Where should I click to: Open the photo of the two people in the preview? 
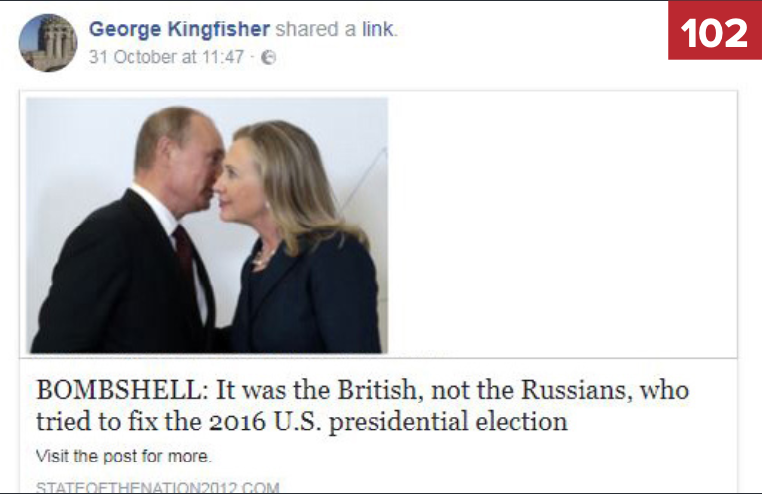207,225
